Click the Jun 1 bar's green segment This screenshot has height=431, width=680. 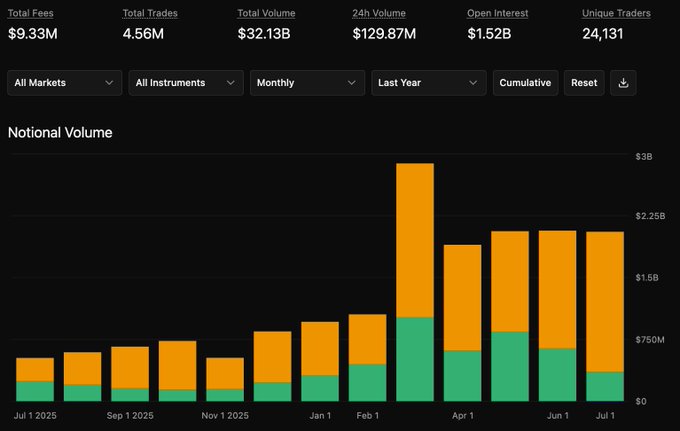click(558, 375)
